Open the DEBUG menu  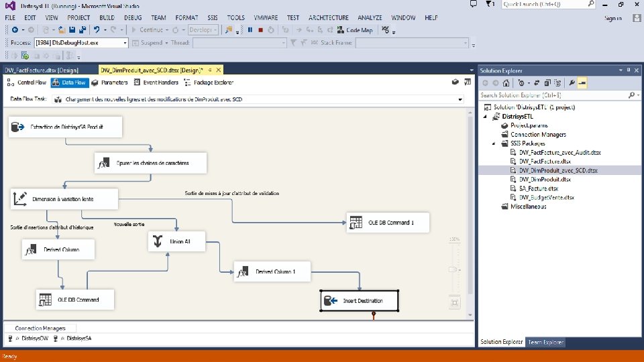point(133,17)
